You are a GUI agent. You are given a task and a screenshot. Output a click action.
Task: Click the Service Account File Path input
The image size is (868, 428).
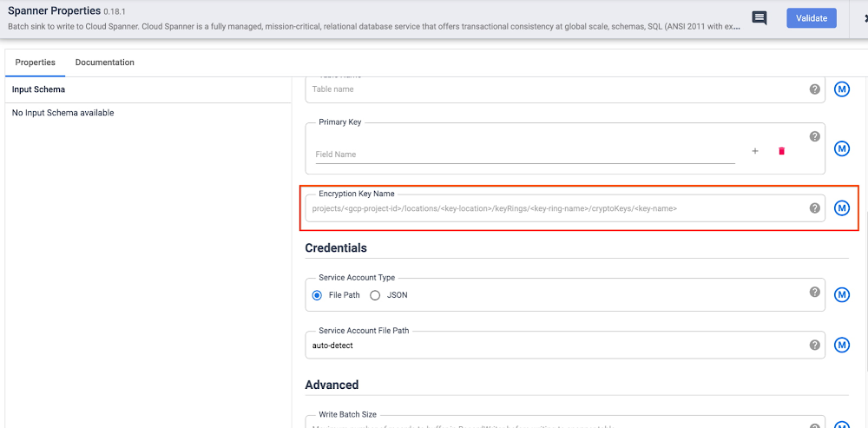(556, 346)
